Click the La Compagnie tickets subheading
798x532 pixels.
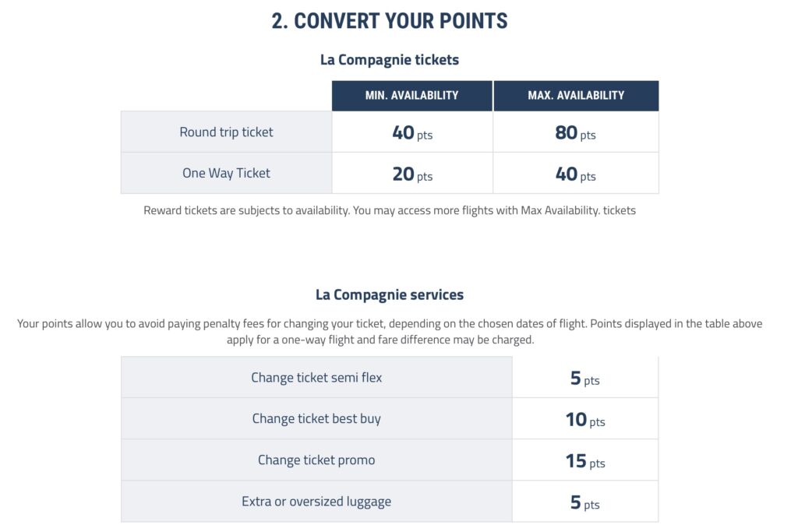[x=390, y=60]
